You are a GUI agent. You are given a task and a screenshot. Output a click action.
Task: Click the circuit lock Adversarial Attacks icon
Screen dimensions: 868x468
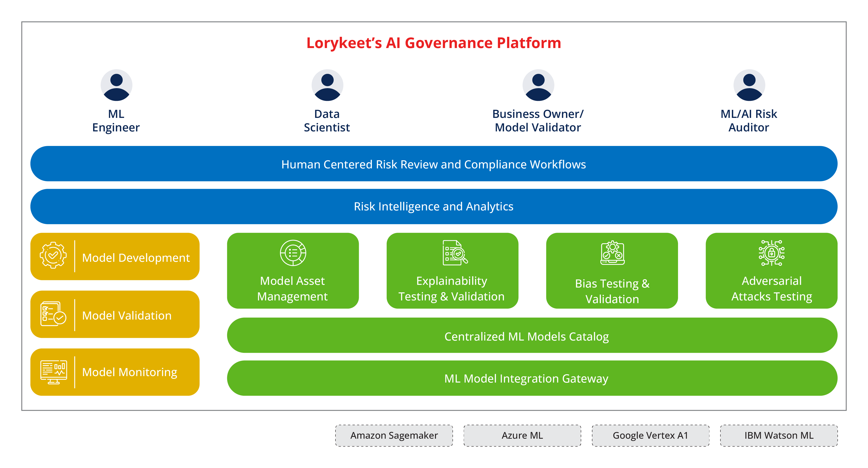pyautogui.click(x=771, y=253)
